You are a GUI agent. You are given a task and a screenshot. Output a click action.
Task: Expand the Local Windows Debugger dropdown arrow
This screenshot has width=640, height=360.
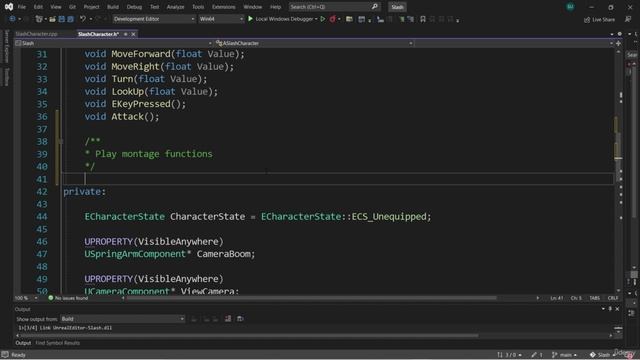pyautogui.click(x=316, y=19)
